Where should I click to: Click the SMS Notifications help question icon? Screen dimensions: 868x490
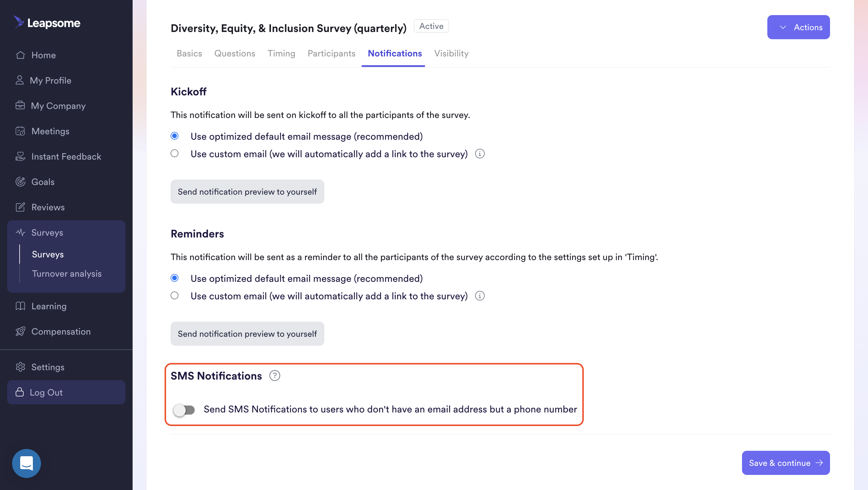(x=275, y=376)
